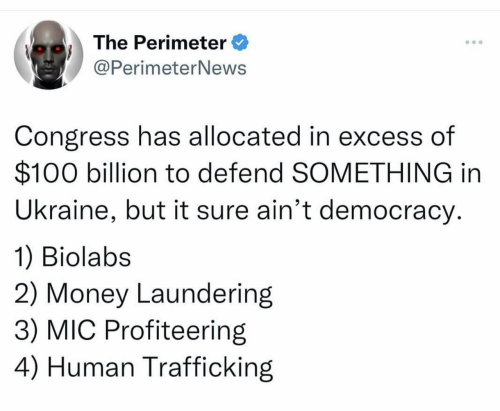Open The Perimeter's profile avatar
This screenshot has width=500, height=411.
pyautogui.click(x=48, y=55)
